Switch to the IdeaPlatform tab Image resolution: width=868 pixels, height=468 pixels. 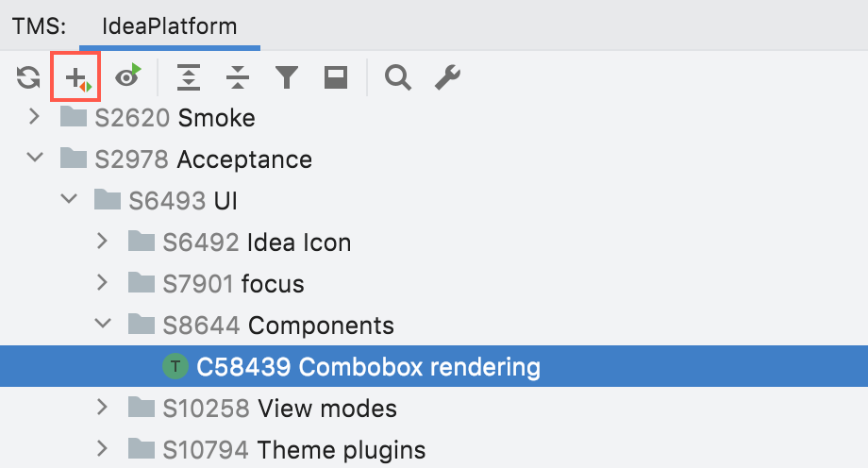pos(169,25)
